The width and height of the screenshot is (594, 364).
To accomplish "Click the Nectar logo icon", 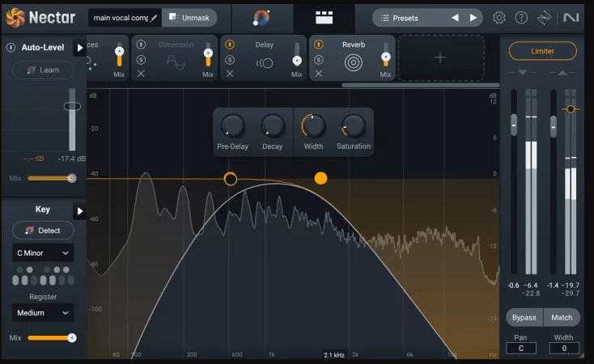I will pyautogui.click(x=15, y=18).
